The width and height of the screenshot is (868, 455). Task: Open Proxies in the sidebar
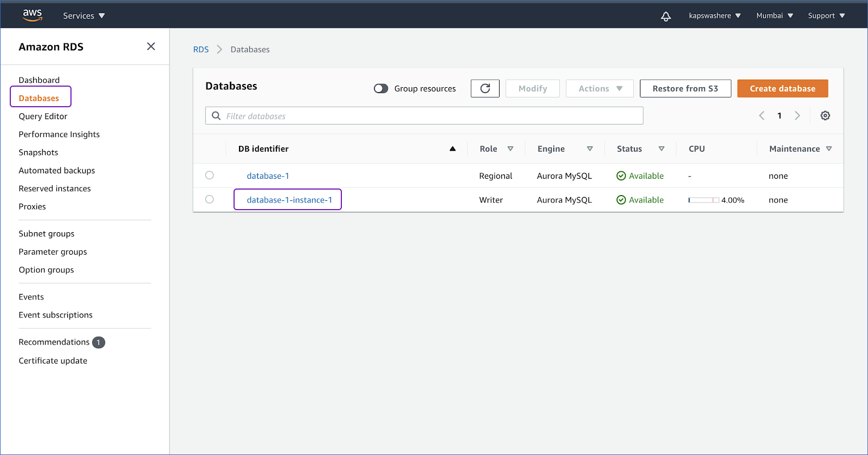(x=33, y=207)
